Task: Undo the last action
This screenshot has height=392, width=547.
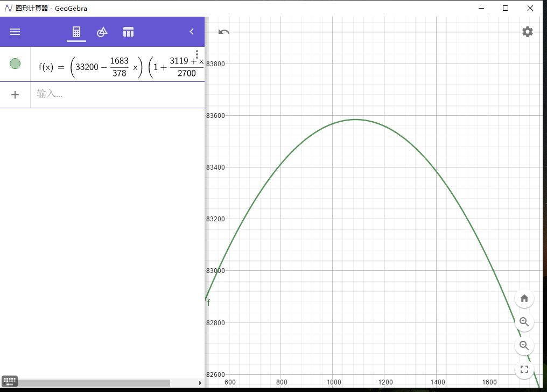Action: click(224, 32)
